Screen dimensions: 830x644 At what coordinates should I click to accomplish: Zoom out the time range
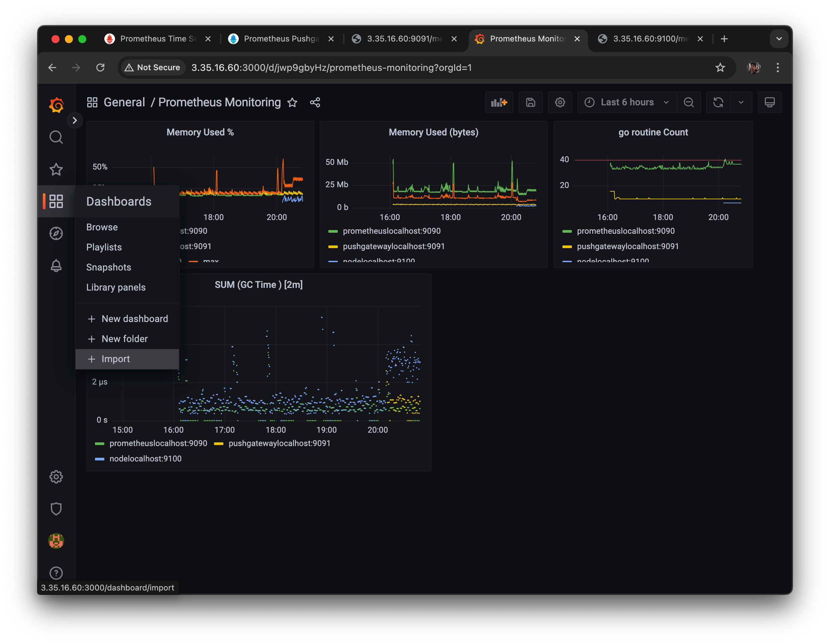coord(688,102)
